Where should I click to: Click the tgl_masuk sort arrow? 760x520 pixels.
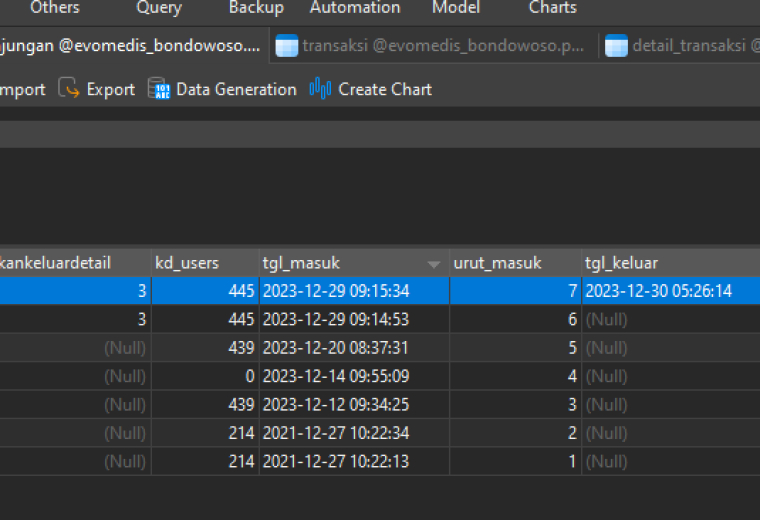434,264
